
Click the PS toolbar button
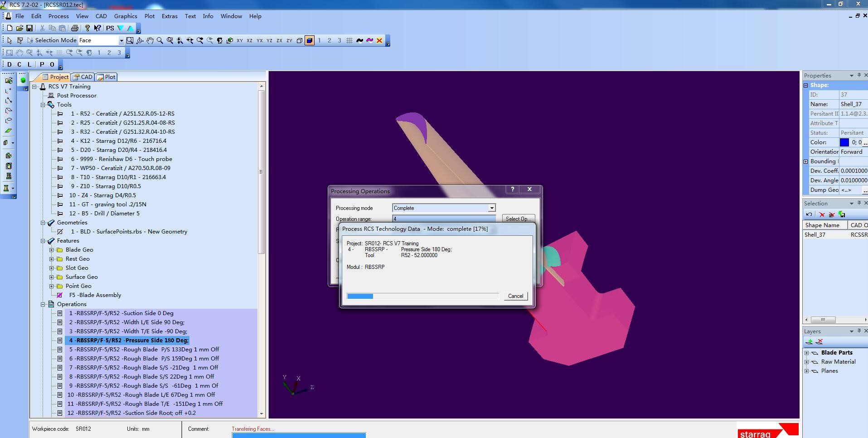[110, 28]
